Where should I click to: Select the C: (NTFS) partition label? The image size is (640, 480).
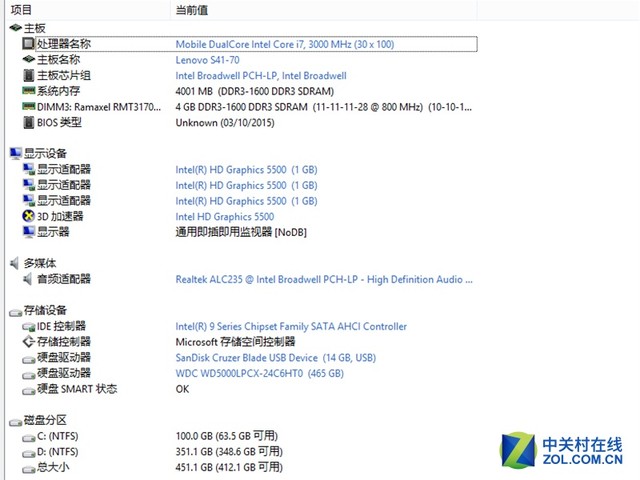tap(58, 436)
